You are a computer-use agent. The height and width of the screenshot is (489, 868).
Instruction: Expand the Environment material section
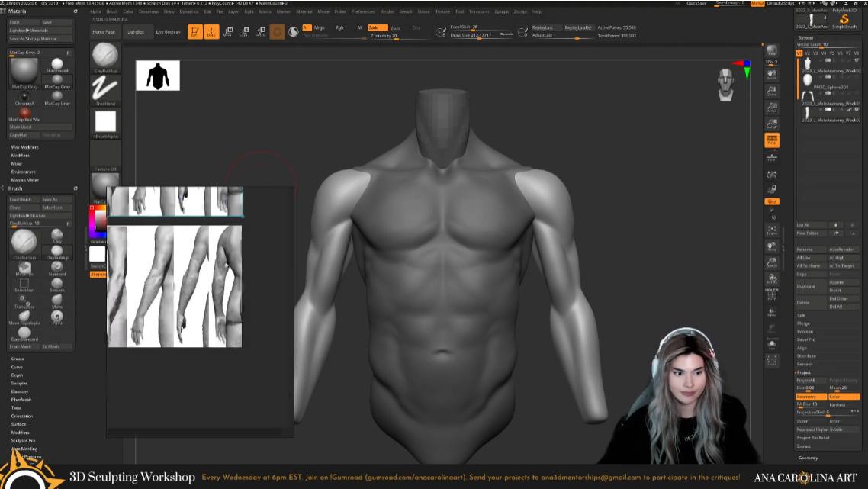pyautogui.click(x=23, y=172)
